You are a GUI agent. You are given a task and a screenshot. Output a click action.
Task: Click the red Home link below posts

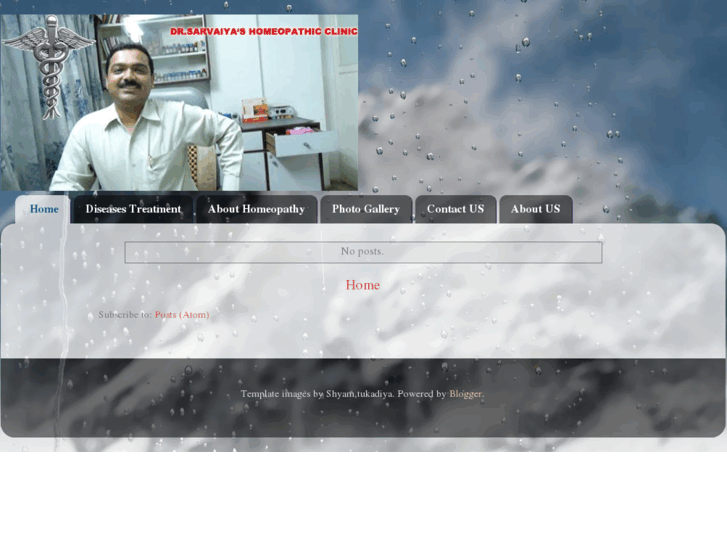point(363,285)
